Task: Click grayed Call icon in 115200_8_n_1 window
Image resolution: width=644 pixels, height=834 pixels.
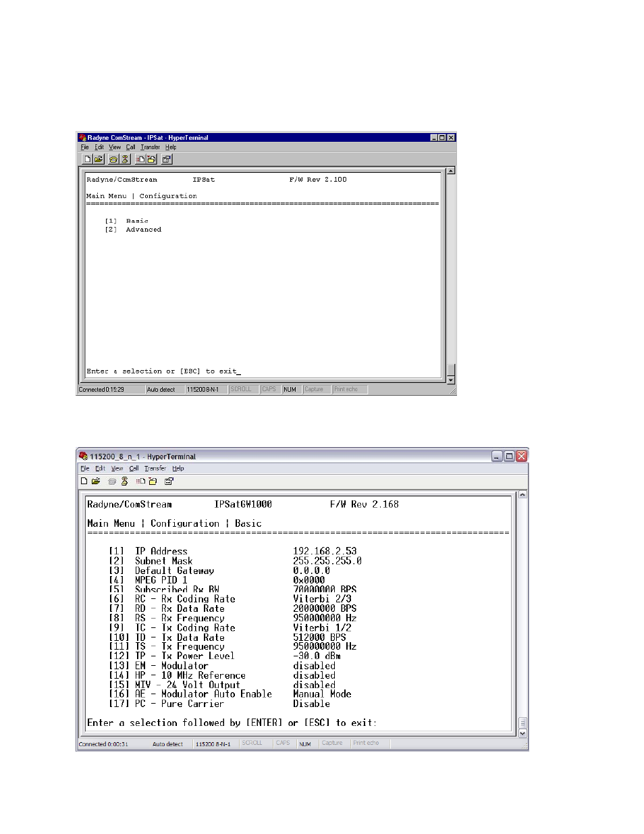Action: point(112,481)
